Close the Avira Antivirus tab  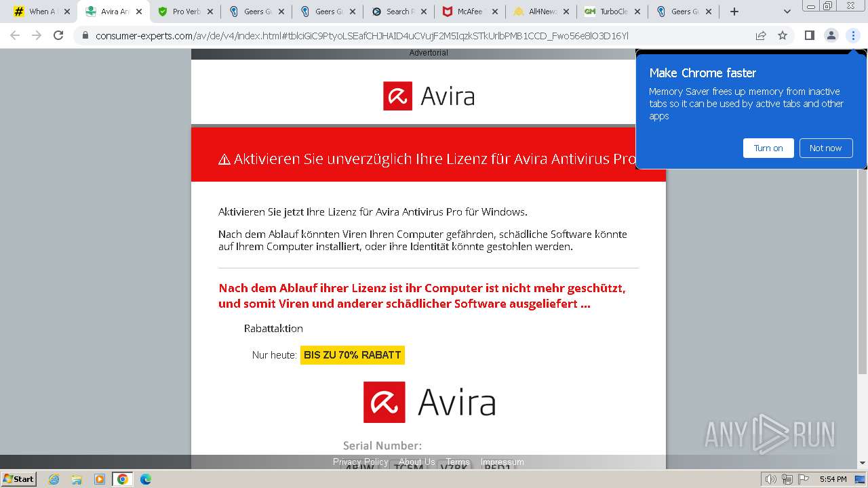coord(139,12)
